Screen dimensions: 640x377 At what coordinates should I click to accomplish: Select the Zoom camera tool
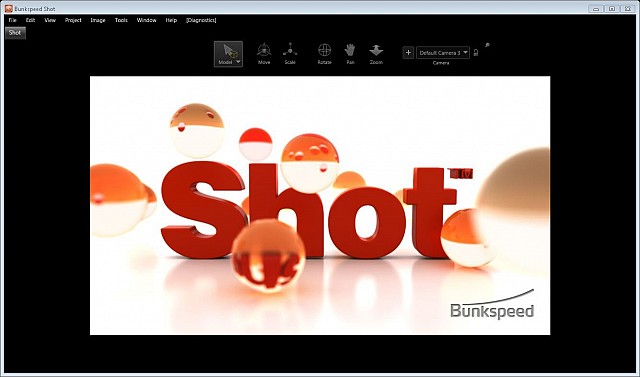[376, 54]
